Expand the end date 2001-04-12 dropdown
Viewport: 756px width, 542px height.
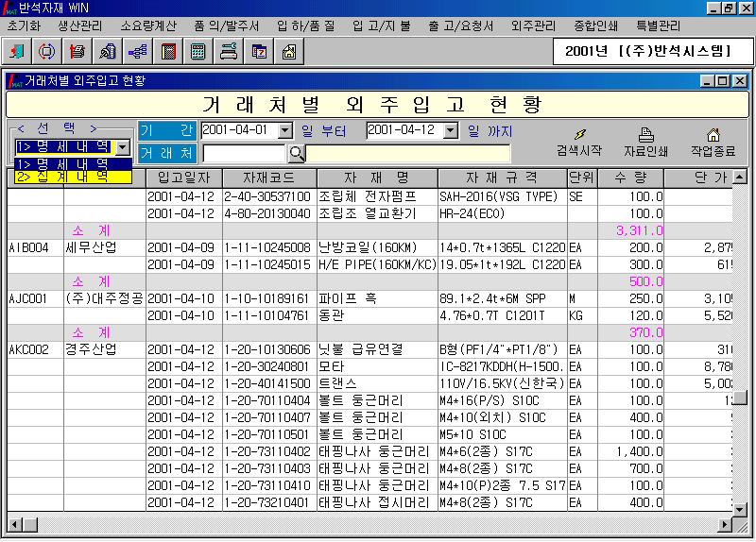pyautogui.click(x=450, y=130)
